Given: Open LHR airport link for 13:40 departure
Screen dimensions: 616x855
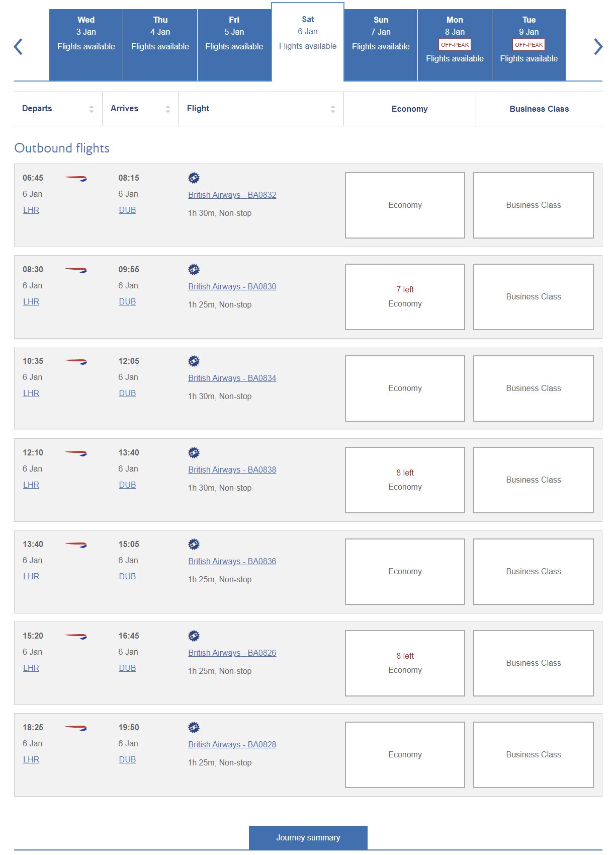Looking at the screenshot, I should [x=31, y=576].
